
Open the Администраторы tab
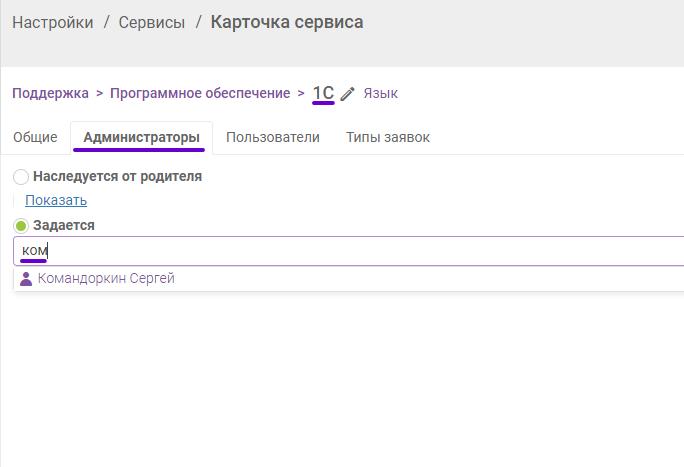pos(141,137)
